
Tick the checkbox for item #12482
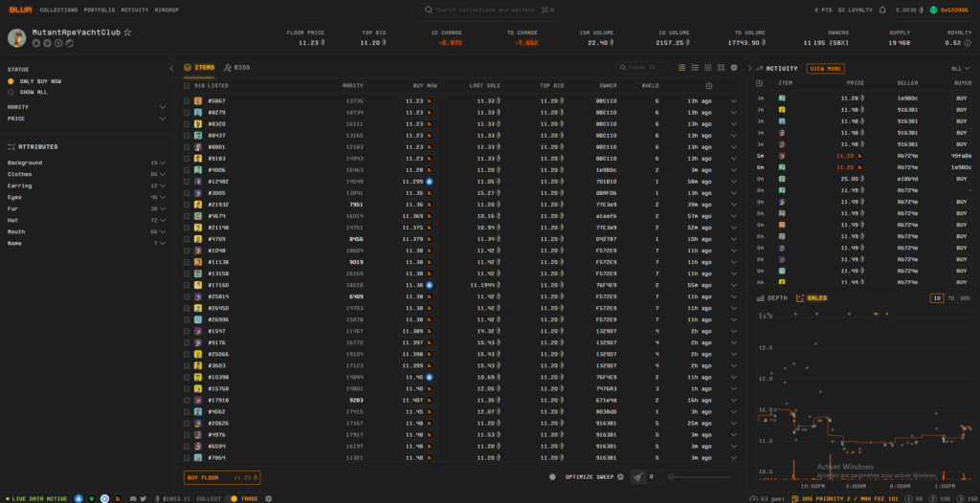click(x=187, y=181)
